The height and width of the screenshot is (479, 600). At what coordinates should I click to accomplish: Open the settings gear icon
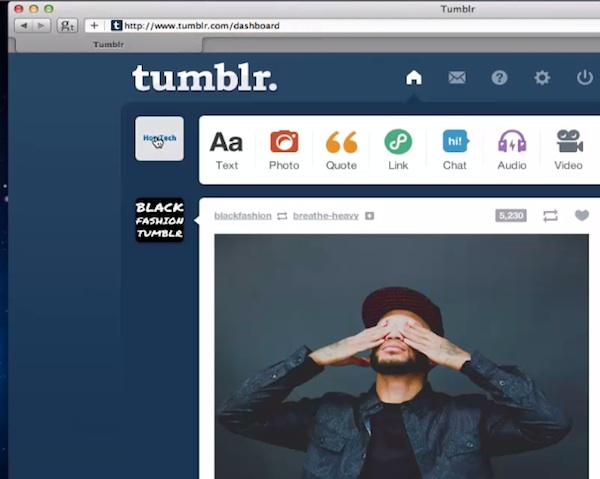[x=542, y=78]
